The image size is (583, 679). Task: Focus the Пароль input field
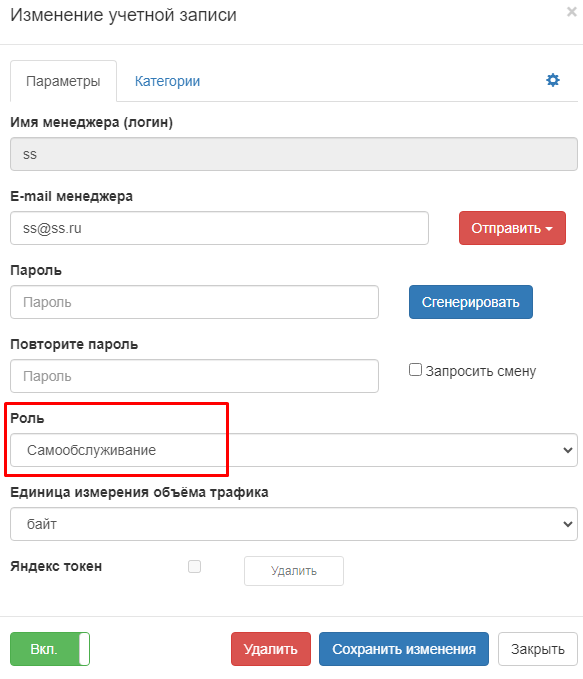(x=194, y=302)
